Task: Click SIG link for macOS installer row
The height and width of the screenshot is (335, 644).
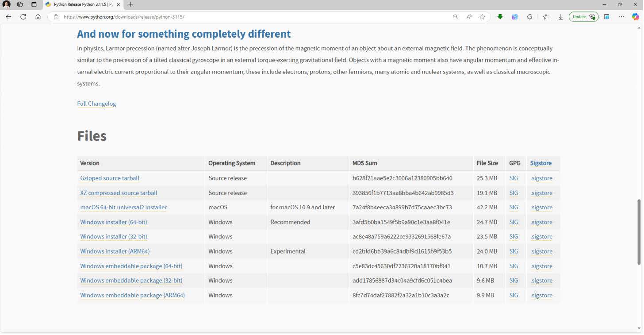Action: click(513, 207)
